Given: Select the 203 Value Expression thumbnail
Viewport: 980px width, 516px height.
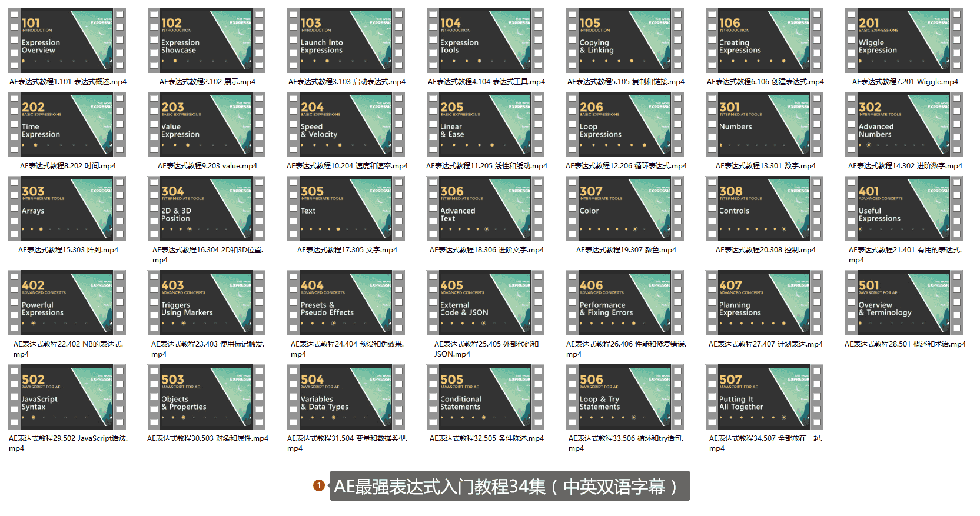Looking at the screenshot, I should (207, 125).
